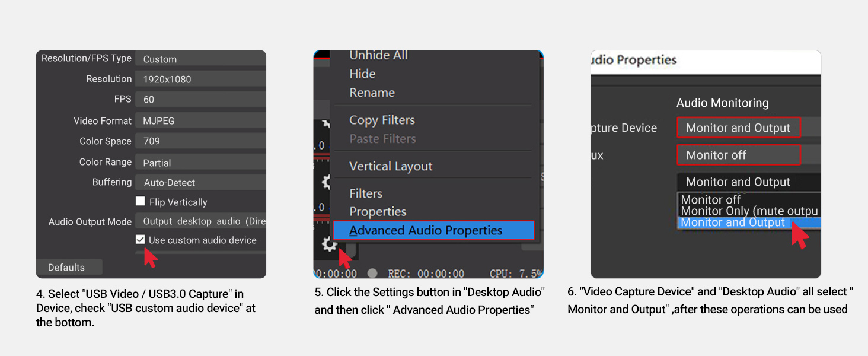
Task: Select Vertical Layout menu entry
Action: 391,166
